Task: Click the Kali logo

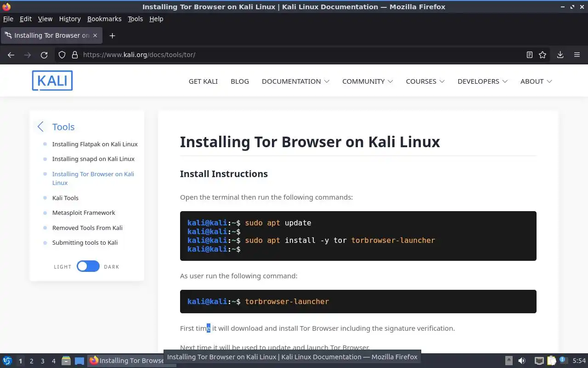Action: [52, 80]
